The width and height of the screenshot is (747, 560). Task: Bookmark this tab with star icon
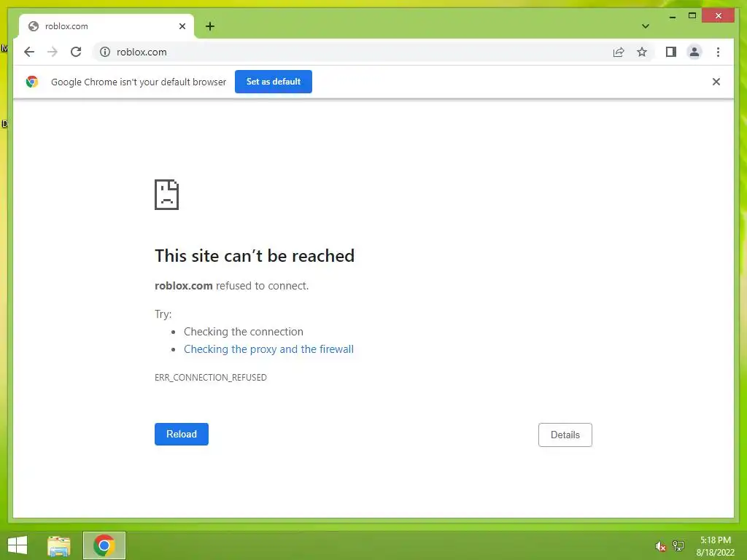pos(642,52)
